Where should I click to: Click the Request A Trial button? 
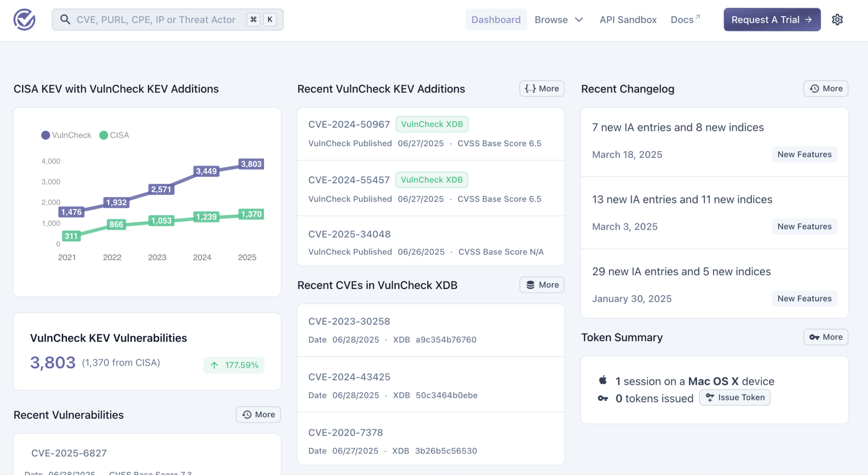772,19
